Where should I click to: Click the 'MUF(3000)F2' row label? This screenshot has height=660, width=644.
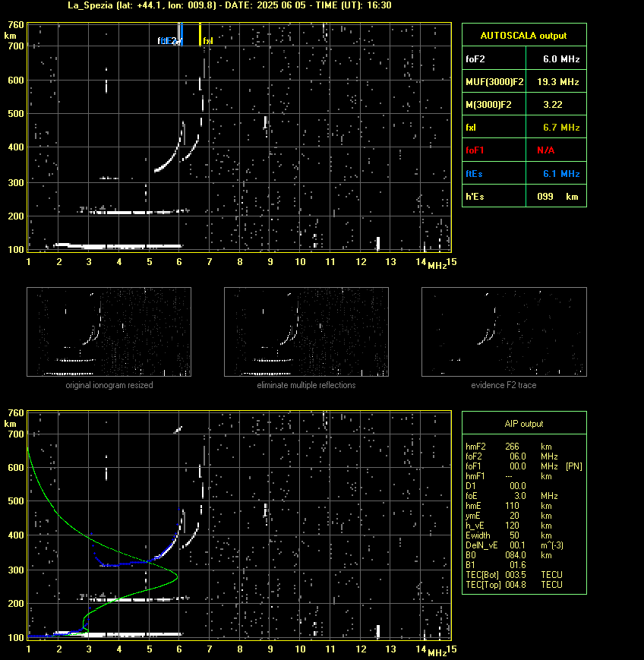[x=494, y=82]
